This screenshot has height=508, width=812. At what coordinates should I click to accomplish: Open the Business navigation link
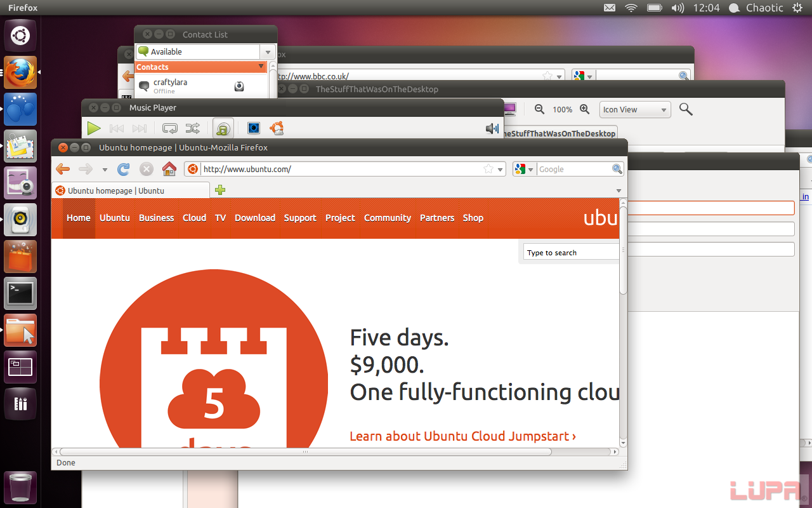click(157, 218)
